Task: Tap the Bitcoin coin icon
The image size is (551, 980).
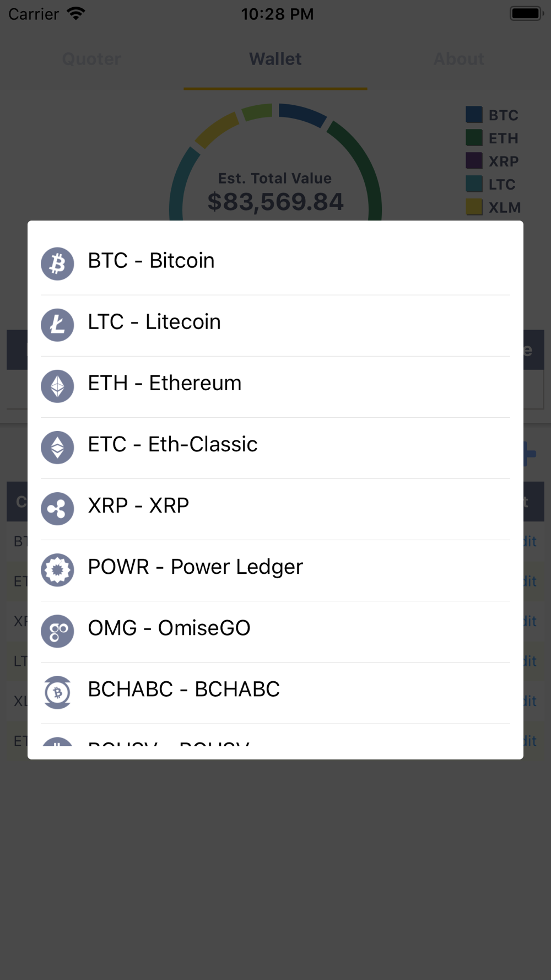Action: [57, 264]
